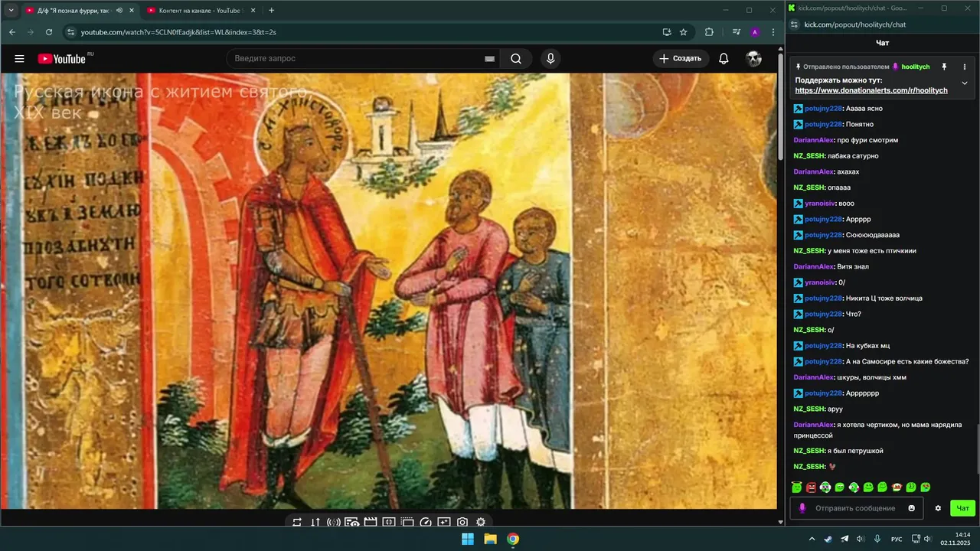
Task: Open File Explorer from the taskbar
Action: click(x=490, y=539)
